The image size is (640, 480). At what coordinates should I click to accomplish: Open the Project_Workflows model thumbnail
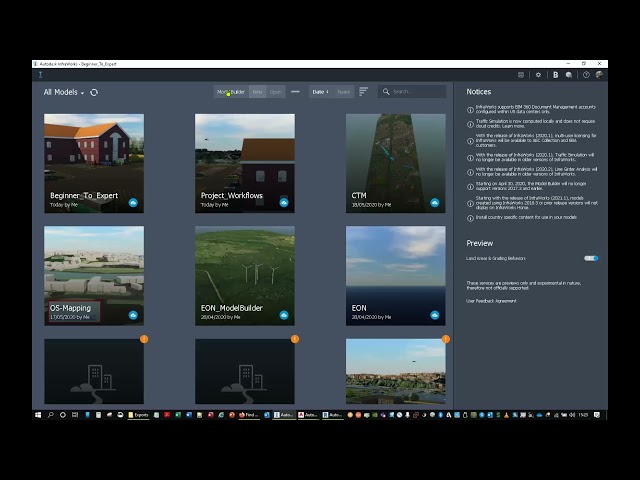coord(245,163)
